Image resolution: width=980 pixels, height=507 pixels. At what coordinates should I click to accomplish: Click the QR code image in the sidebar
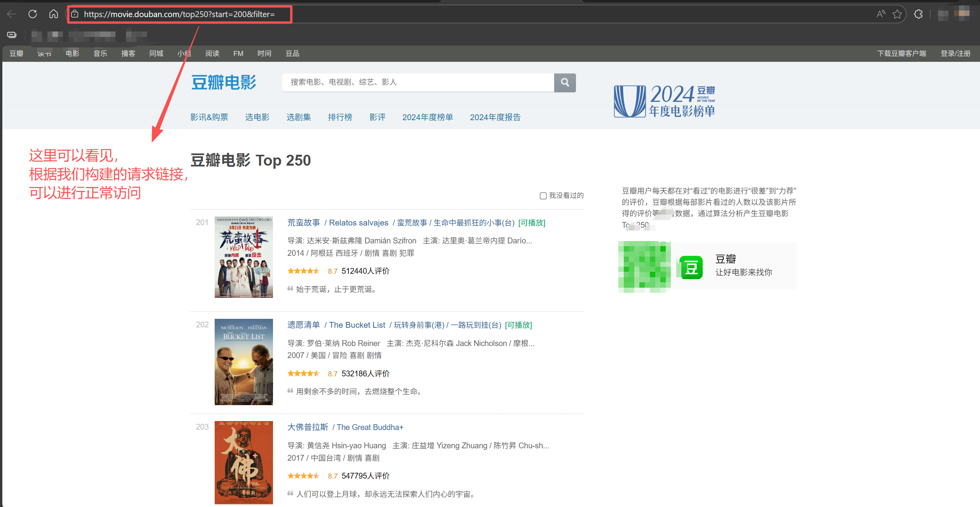pyautogui.click(x=645, y=267)
